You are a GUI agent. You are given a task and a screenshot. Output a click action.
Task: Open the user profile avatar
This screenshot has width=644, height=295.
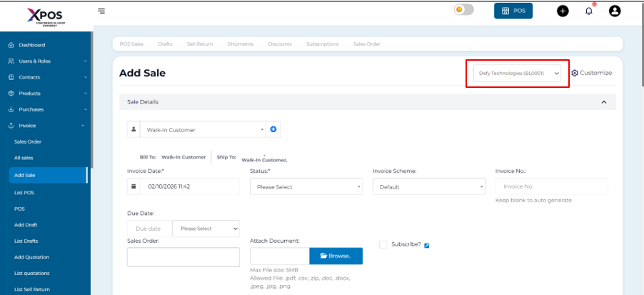click(614, 11)
